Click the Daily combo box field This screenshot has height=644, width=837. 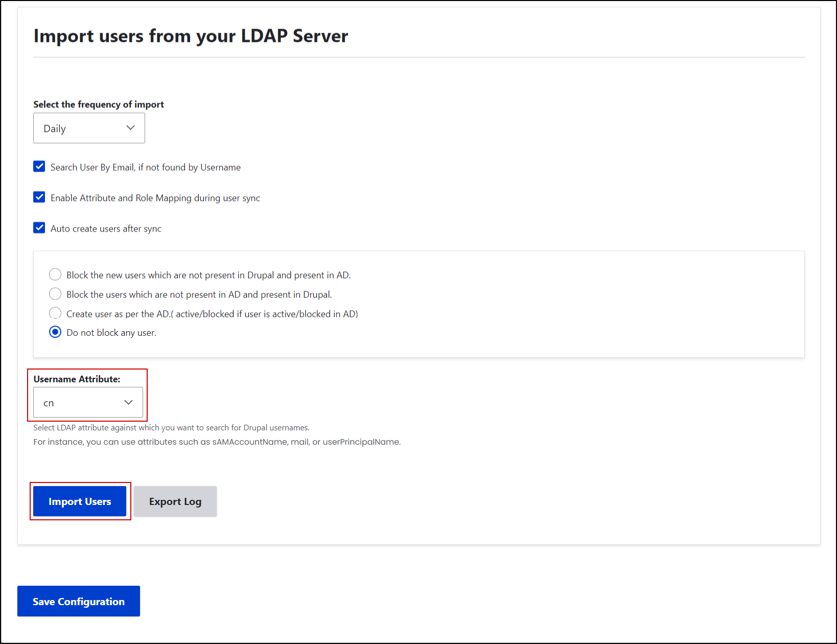[x=77, y=128]
